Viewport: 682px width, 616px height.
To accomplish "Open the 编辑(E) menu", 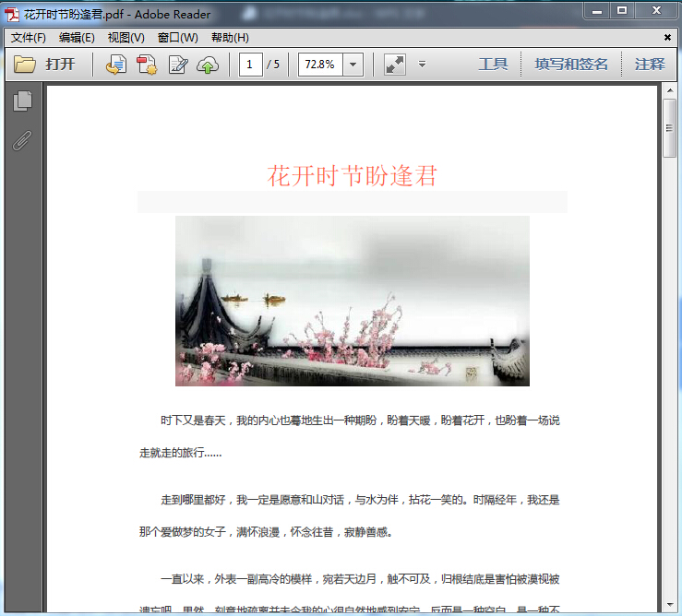I will click(77, 38).
